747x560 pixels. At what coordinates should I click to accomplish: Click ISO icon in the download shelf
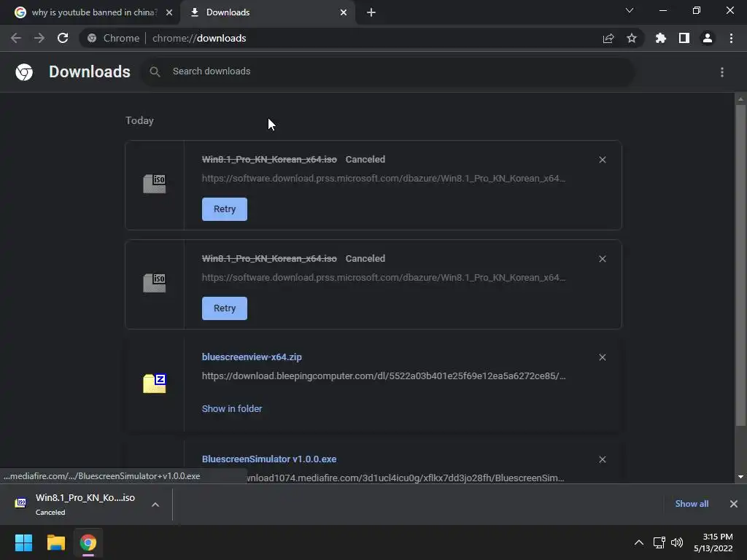[x=20, y=503]
